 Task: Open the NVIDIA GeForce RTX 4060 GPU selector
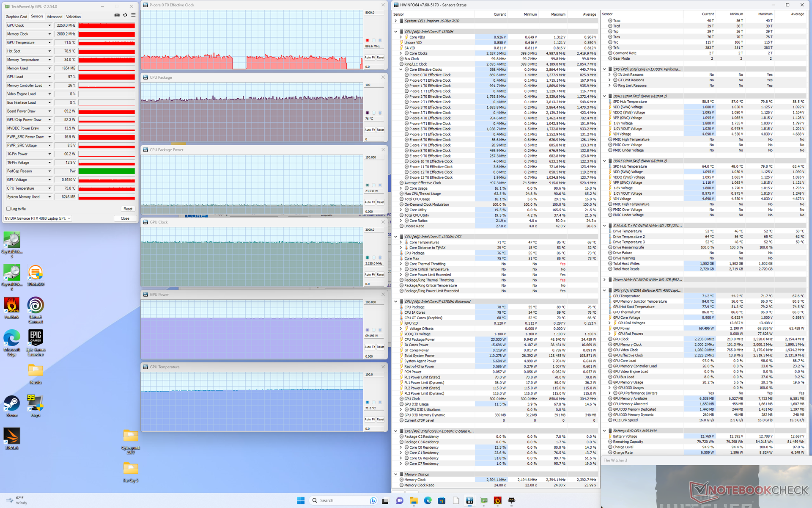[38, 218]
